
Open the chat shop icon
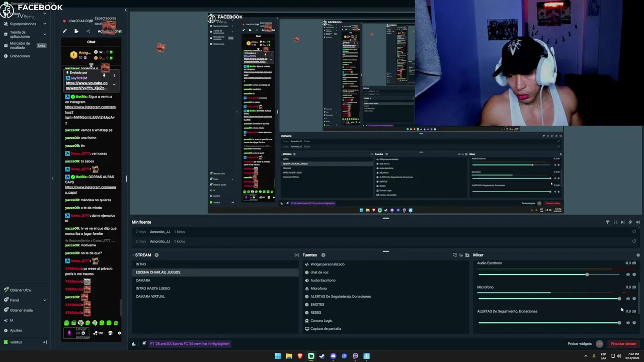pyautogui.click(x=110, y=333)
